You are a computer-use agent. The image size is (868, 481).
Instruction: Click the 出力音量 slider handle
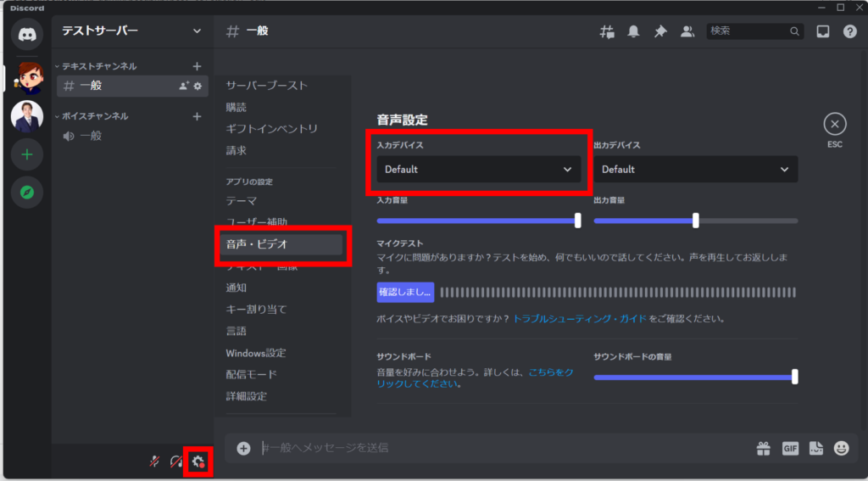[696, 221]
